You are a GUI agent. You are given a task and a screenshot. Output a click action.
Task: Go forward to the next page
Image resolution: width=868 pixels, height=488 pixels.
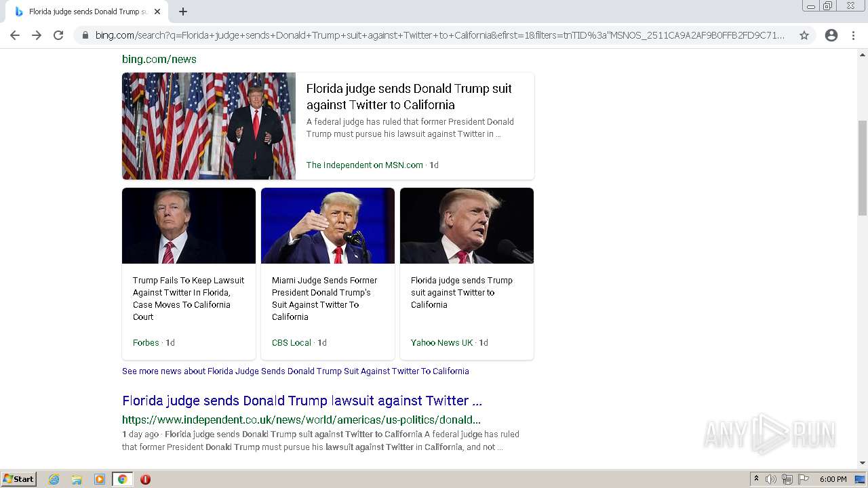37,35
